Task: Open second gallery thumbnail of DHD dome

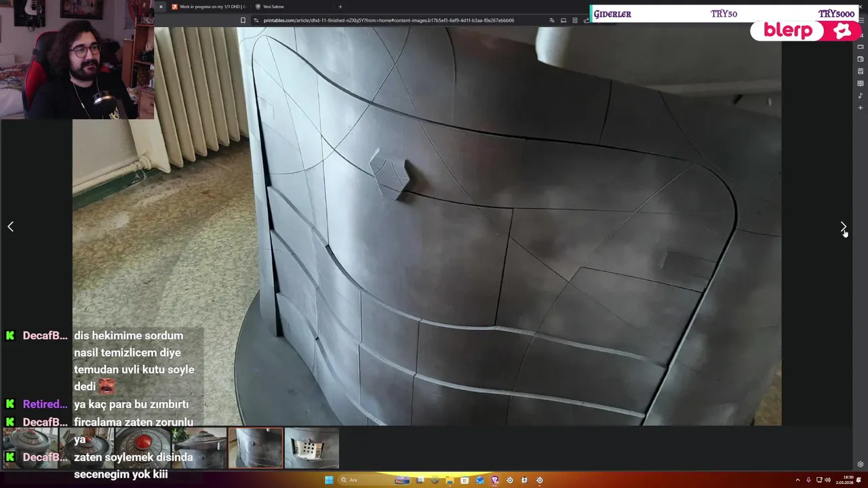Action: [86, 448]
